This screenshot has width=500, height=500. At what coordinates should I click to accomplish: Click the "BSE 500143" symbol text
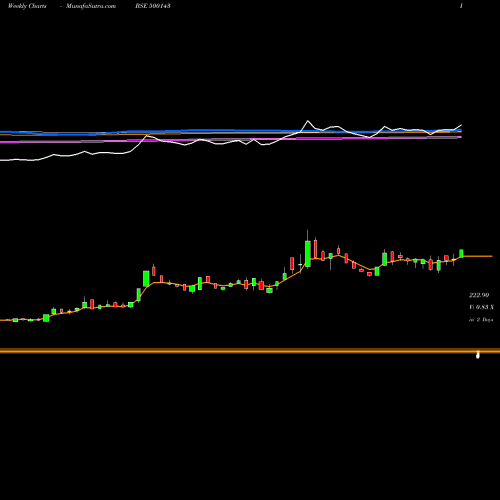(153, 6)
